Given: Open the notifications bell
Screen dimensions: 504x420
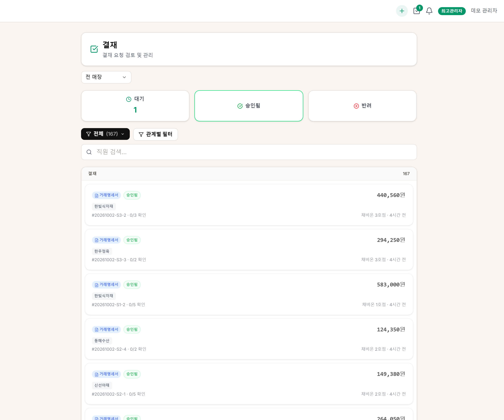Looking at the screenshot, I should pyautogui.click(x=429, y=11).
